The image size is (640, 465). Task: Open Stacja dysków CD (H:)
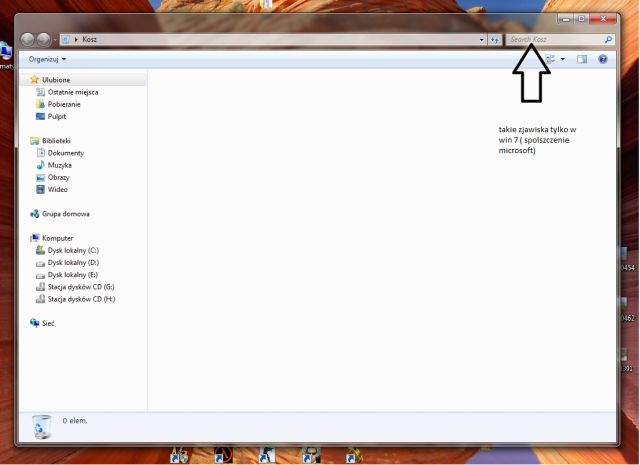pyautogui.click(x=81, y=299)
